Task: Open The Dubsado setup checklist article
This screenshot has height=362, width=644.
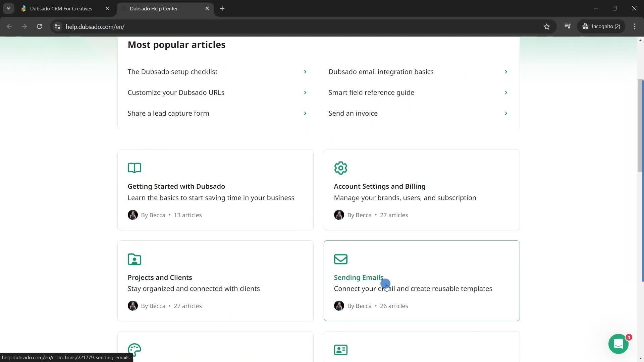Action: coord(172,72)
